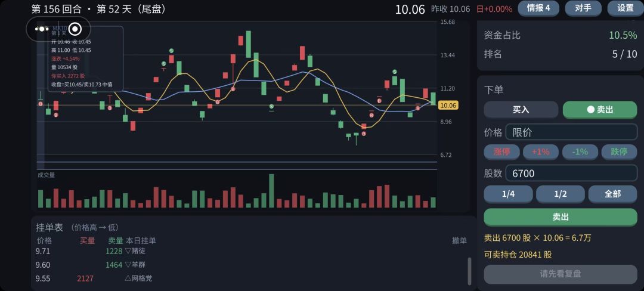Click the 排名 value 5 / 10
This screenshot has width=644, height=291.
625,54
